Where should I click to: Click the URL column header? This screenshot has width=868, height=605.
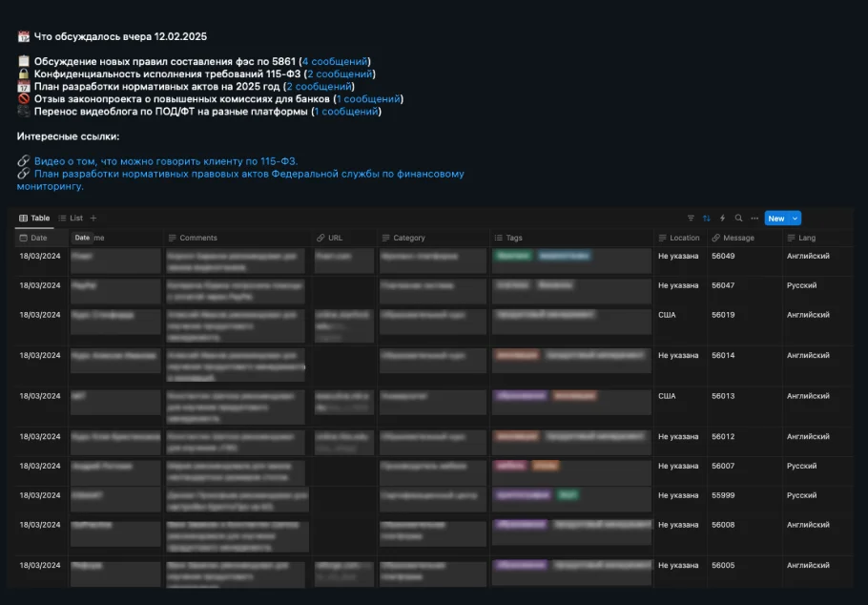tap(335, 238)
